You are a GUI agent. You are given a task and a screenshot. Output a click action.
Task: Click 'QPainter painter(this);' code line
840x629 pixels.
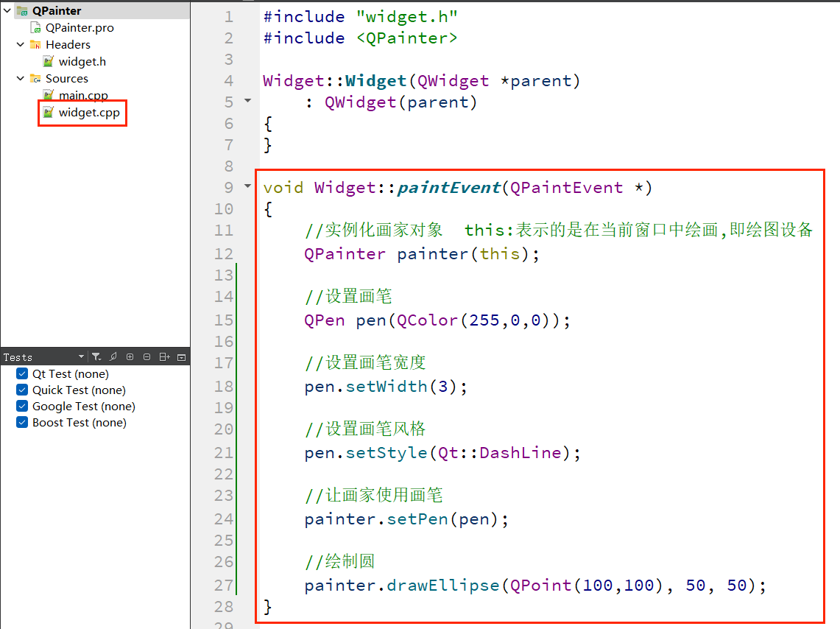click(x=422, y=254)
